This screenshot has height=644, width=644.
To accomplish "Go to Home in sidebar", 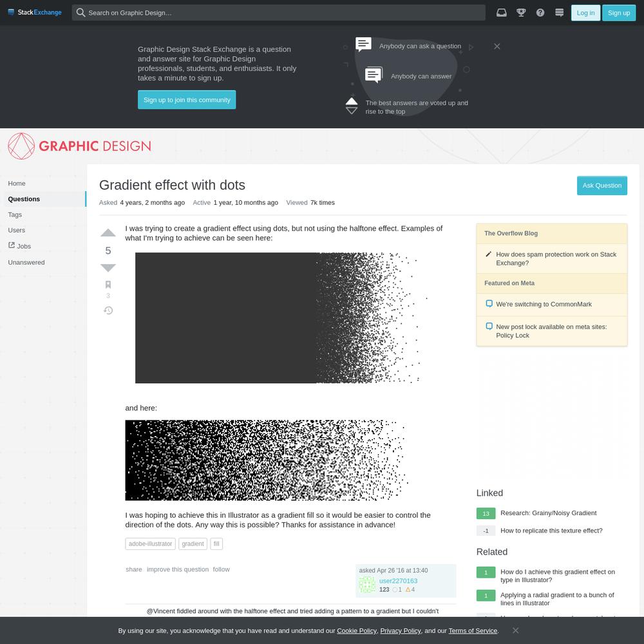I will [17, 183].
